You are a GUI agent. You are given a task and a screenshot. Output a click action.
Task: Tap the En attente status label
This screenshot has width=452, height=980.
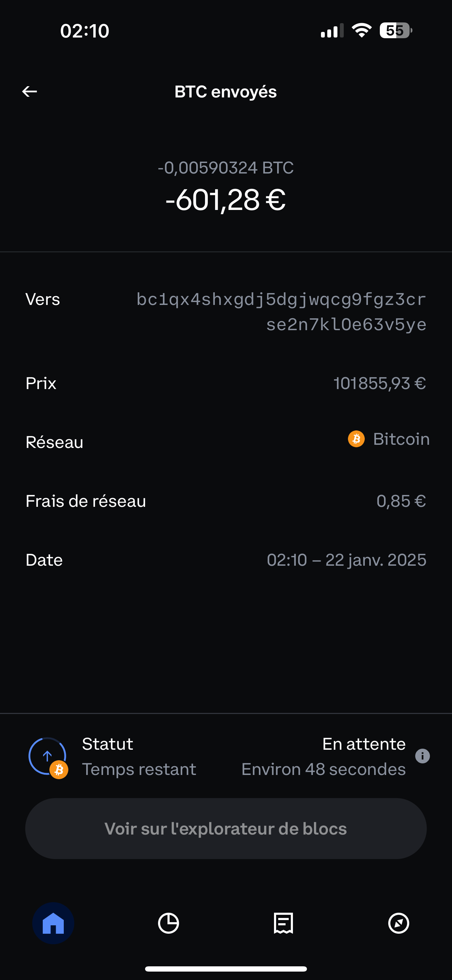364,744
